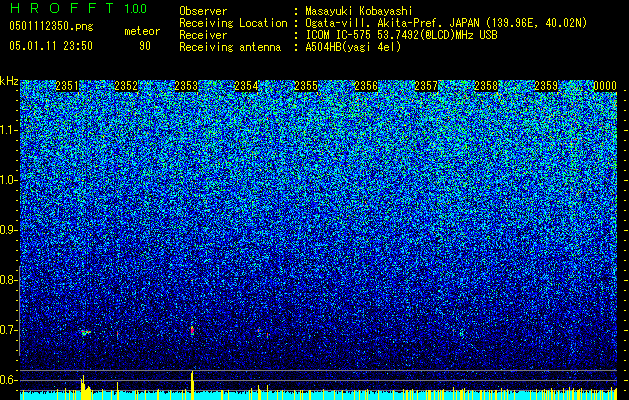The height and width of the screenshot is (400, 629).
Task: Click the Observer field label
Action: [203, 11]
